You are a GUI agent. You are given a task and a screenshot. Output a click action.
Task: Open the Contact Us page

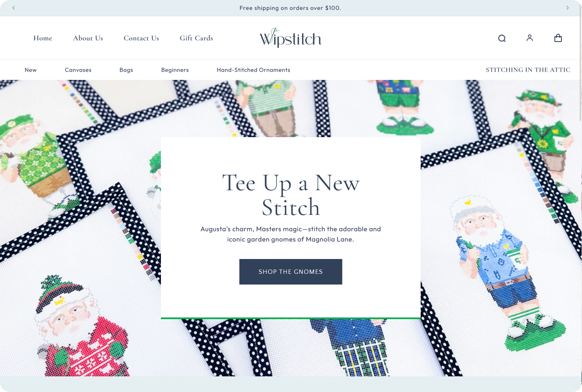point(141,38)
